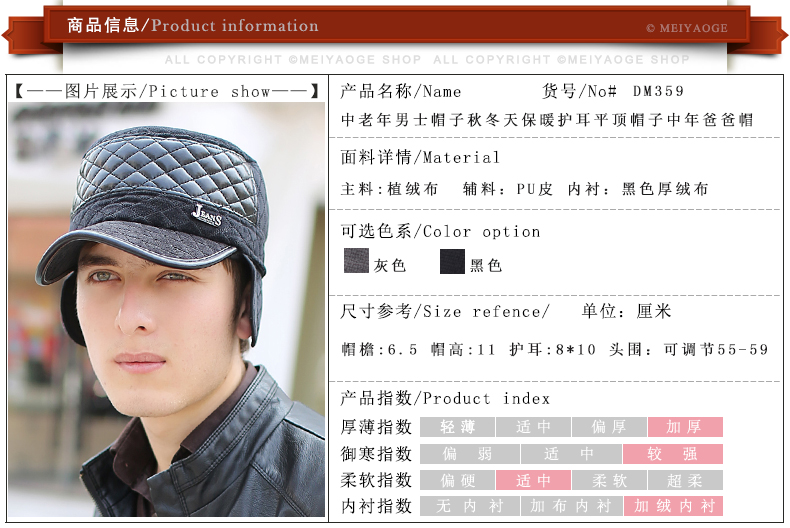Select the 适中 cell in 御寒指数 row
Screen dimensions: 790x528
tap(571, 454)
